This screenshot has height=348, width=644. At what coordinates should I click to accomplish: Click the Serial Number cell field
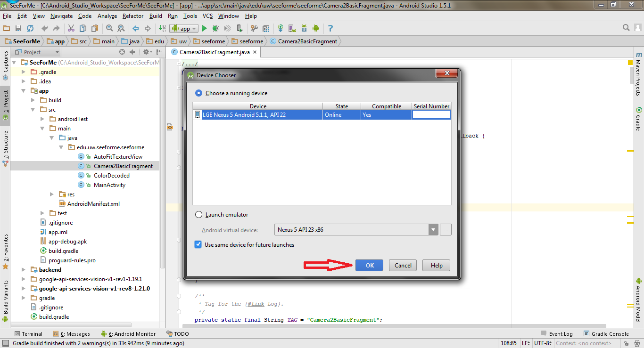click(431, 115)
